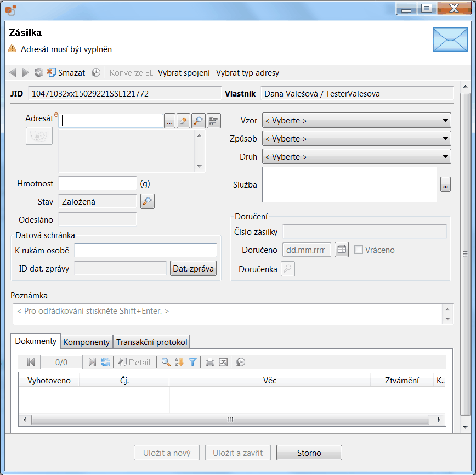Jump to last document record icon
This screenshot has height=475, width=476.
pos(92,362)
